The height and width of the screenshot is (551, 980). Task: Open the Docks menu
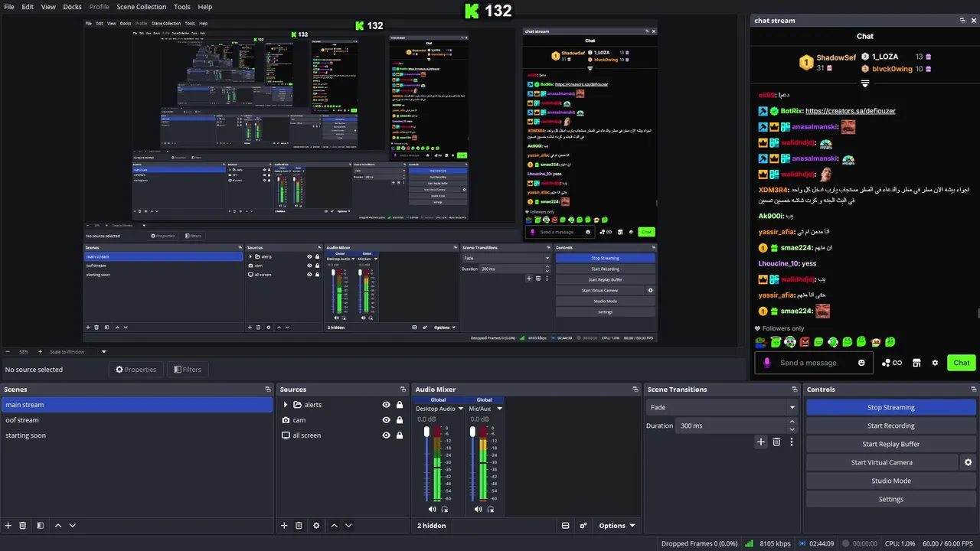72,7
